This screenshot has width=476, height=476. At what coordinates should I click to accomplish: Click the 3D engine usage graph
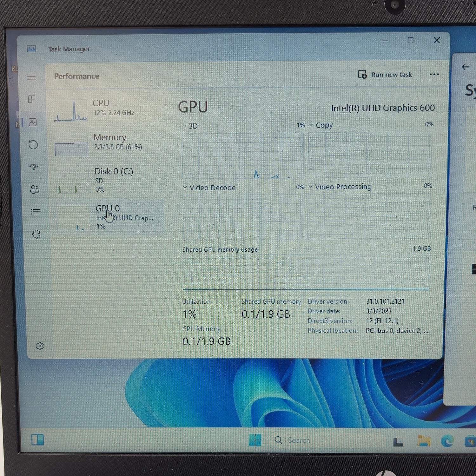coord(243,155)
